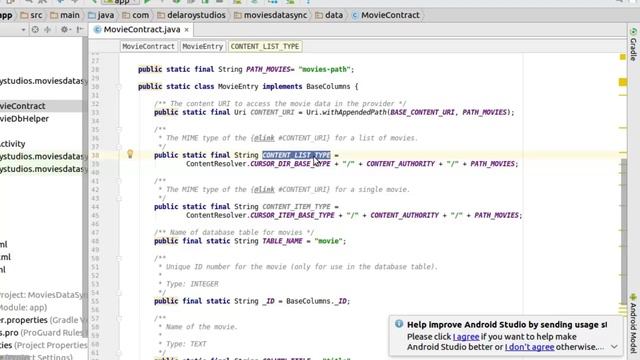Select the MovieContract.java editor tab
640x360 pixels.
coord(141,29)
